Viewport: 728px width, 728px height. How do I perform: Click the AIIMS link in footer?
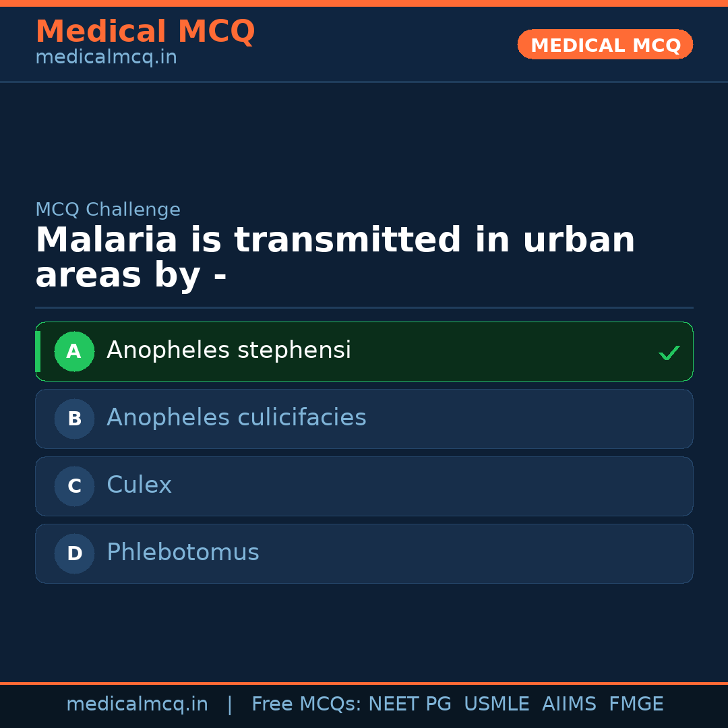coord(570,704)
